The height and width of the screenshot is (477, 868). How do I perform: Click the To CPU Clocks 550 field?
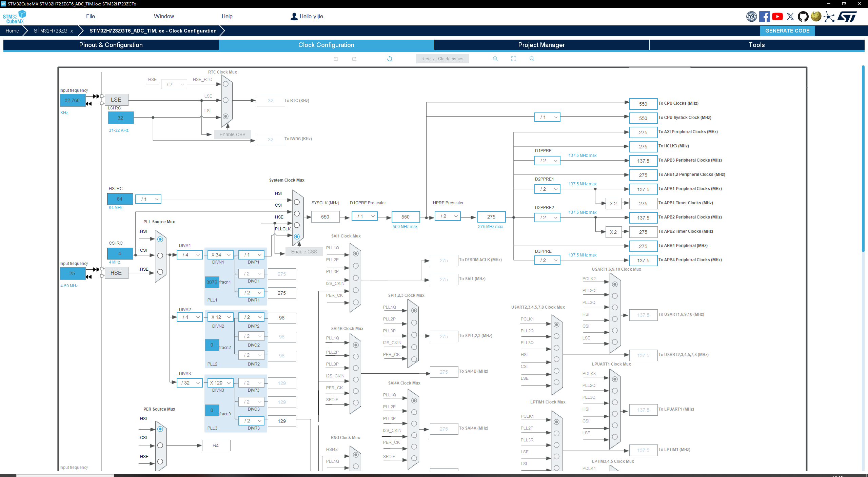643,104
